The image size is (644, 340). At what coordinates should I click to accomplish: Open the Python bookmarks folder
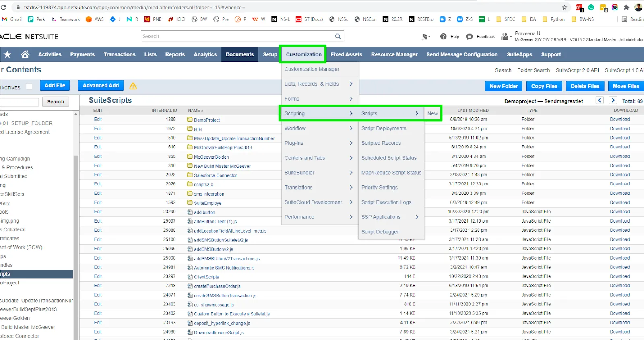coord(553,19)
